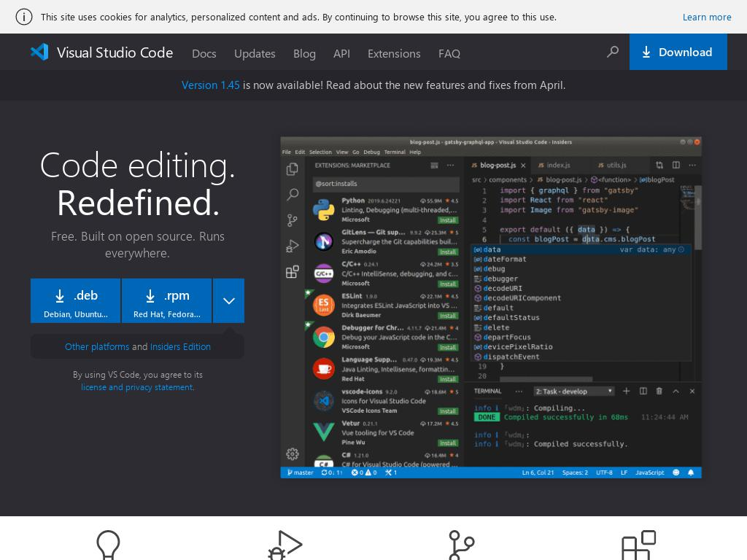
Task: Click the filter list icon in Extensions Marketplace header
Action: 434,166
